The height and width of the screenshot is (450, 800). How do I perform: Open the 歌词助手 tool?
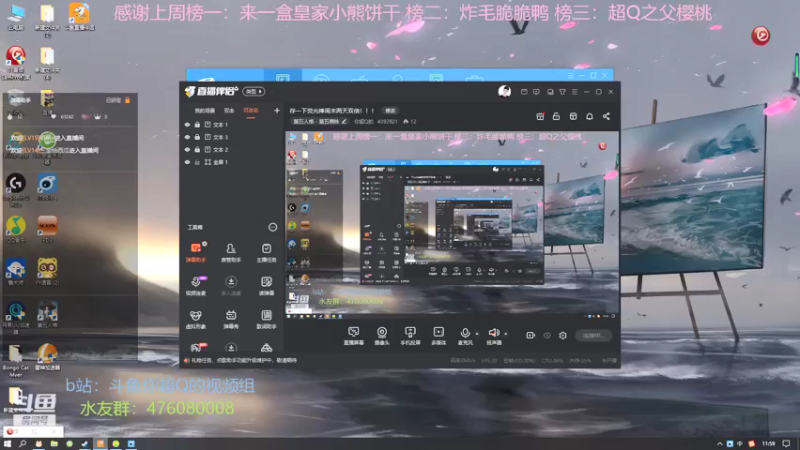tap(266, 319)
